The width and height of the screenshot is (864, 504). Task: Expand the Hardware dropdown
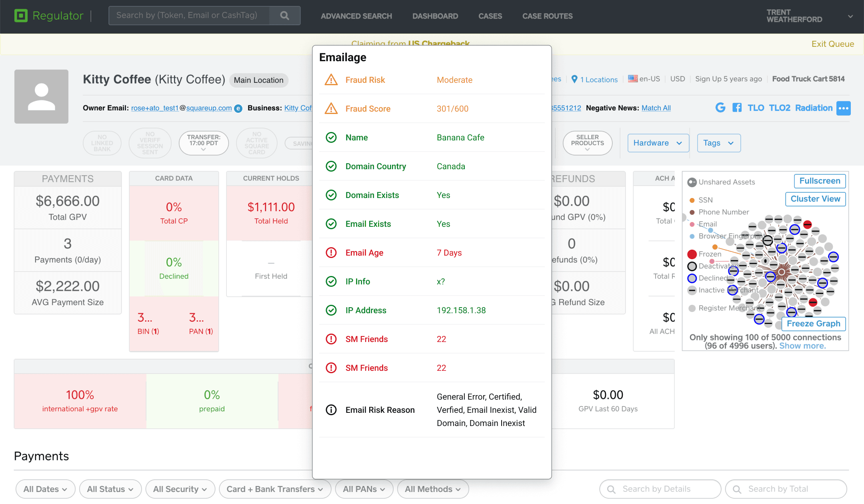pyautogui.click(x=658, y=143)
